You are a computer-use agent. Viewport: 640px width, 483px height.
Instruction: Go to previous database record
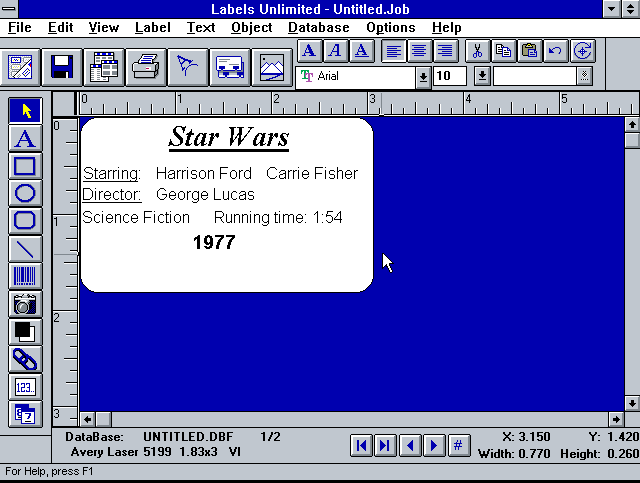click(410, 445)
